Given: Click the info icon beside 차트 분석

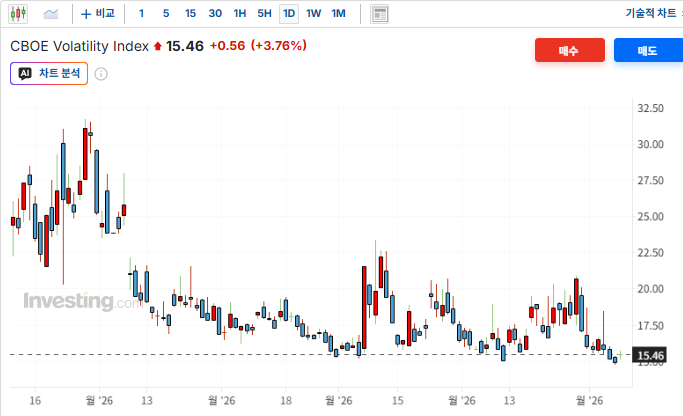Looking at the screenshot, I should [101, 74].
